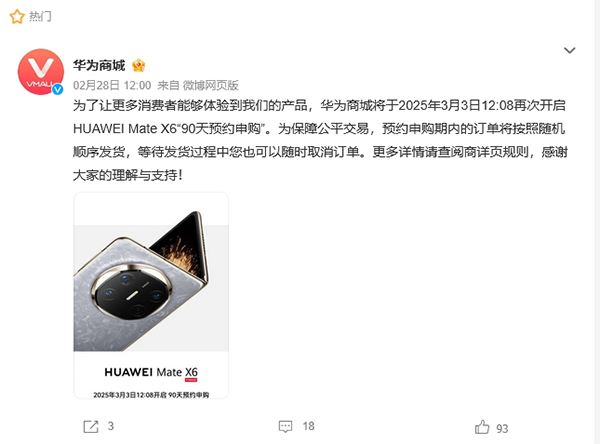
Task: Click the comment count 18
Action: pyautogui.click(x=308, y=426)
